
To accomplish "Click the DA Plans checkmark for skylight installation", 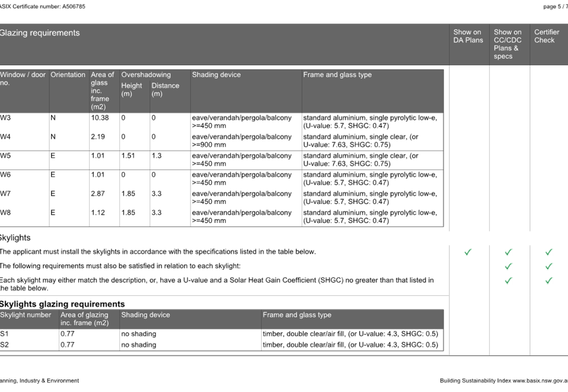I will click(468, 252).
